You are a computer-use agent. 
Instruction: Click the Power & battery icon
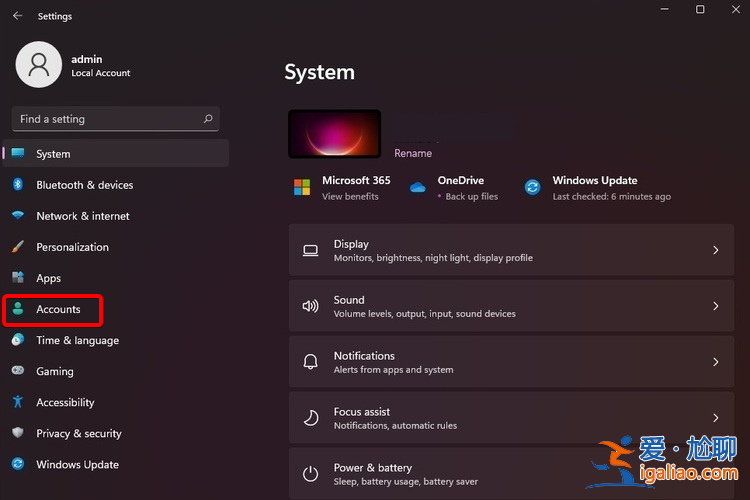point(310,474)
